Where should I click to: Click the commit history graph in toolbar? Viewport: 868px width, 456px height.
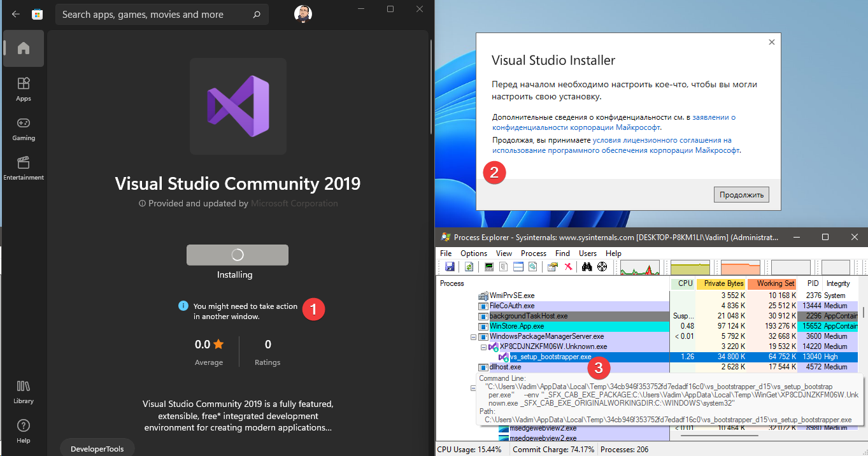[x=690, y=267]
